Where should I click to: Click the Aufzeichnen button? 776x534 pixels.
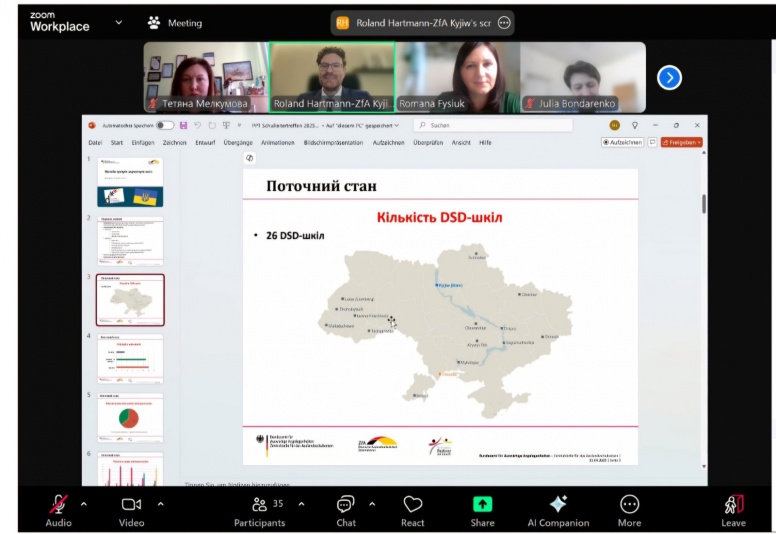(622, 142)
